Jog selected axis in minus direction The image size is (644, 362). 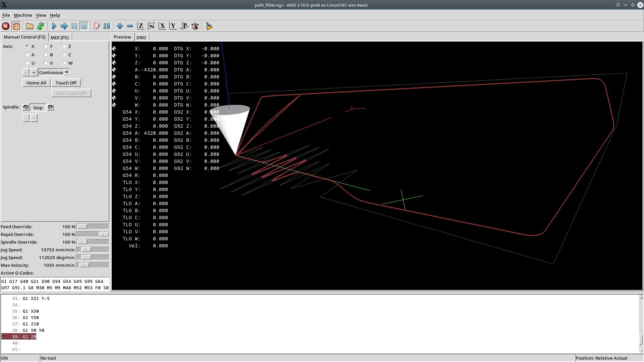point(26,72)
